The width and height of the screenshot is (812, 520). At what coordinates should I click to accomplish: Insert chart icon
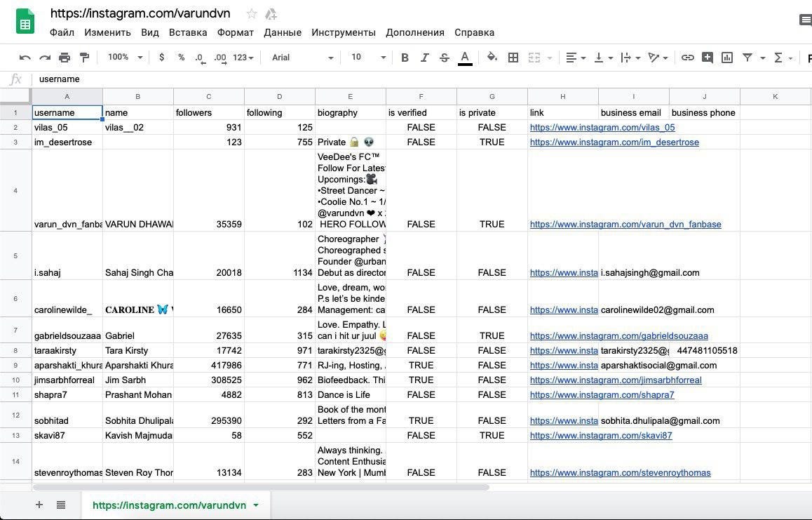[x=727, y=58]
